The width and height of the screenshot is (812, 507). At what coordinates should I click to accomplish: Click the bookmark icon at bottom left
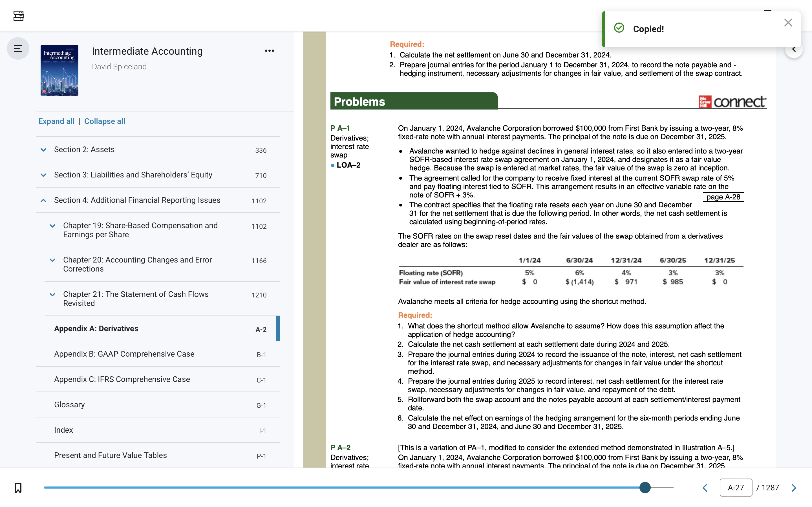pyautogui.click(x=18, y=488)
